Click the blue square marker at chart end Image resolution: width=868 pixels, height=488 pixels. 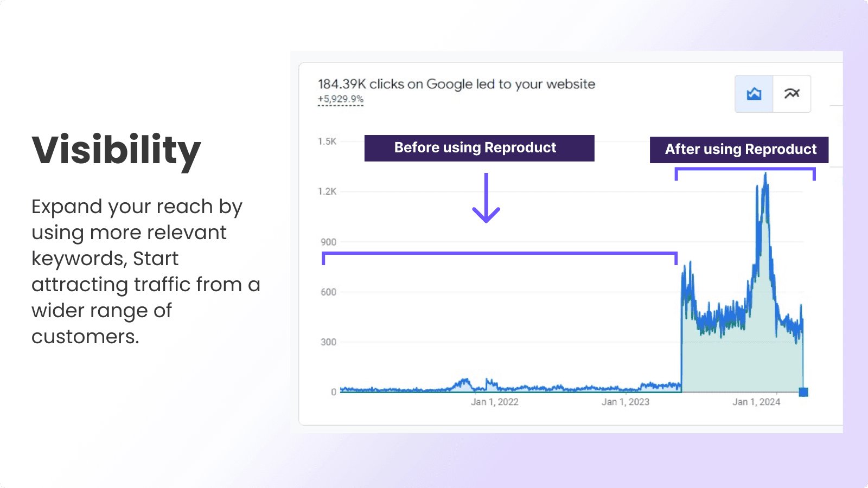coord(803,392)
